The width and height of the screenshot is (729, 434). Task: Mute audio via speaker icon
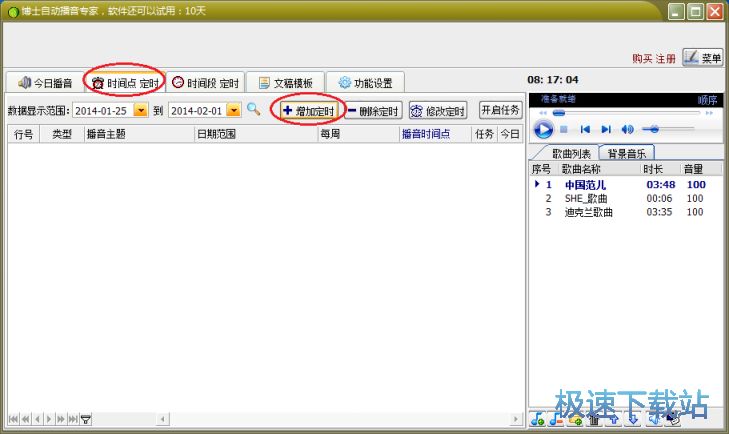(627, 129)
